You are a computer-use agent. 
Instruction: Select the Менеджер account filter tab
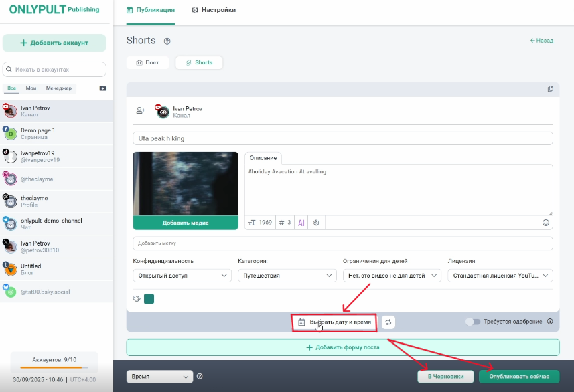(x=59, y=88)
